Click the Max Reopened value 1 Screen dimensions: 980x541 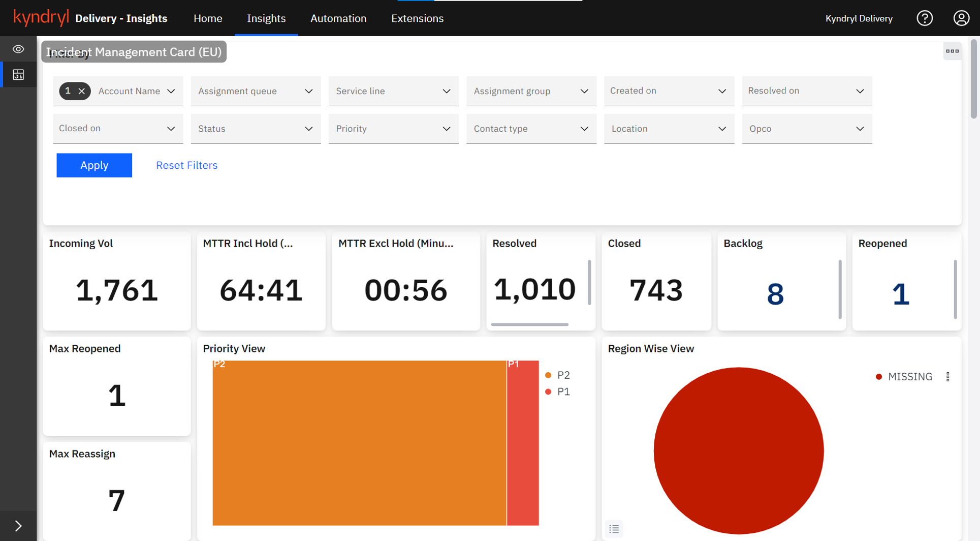[x=117, y=396]
